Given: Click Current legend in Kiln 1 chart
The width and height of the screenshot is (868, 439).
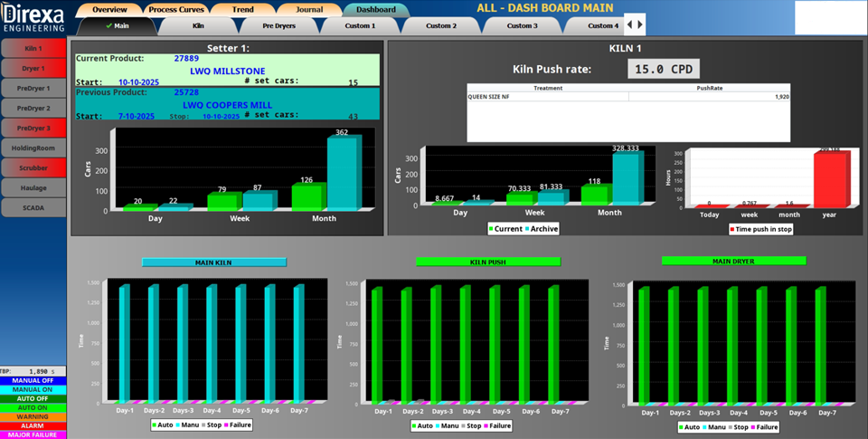Looking at the screenshot, I should tap(505, 229).
